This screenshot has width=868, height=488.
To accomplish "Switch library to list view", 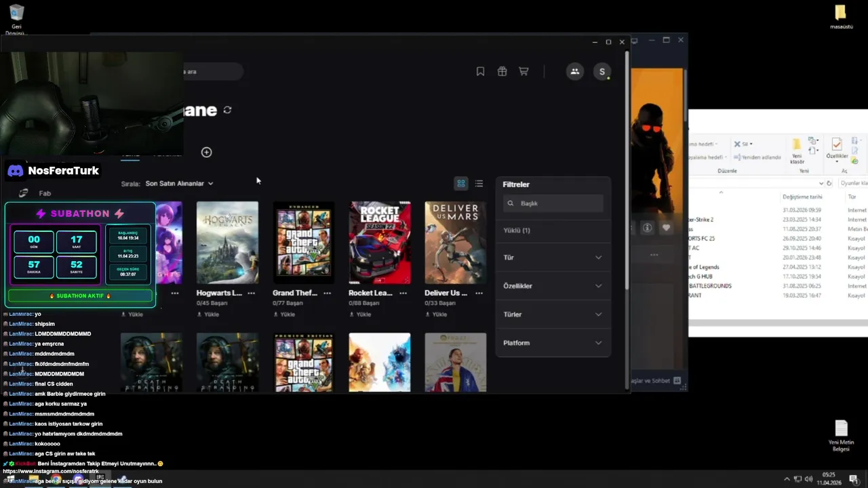I will click(x=479, y=184).
